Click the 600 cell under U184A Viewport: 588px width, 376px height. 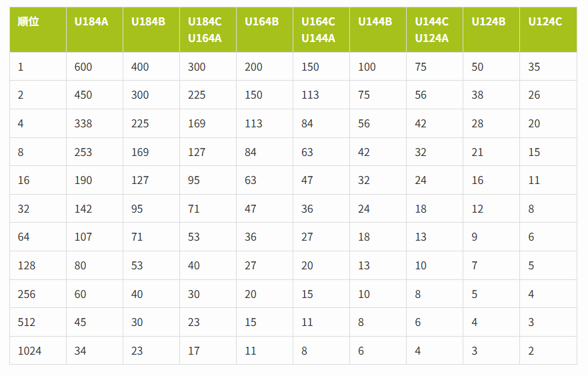[x=83, y=67]
